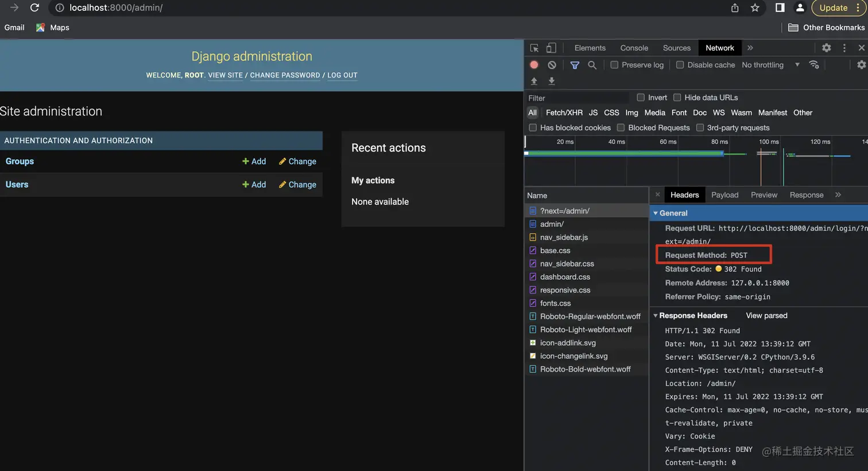Screen dimensions: 868x471
Task: Open the No throttling dropdown
Action: coord(770,65)
